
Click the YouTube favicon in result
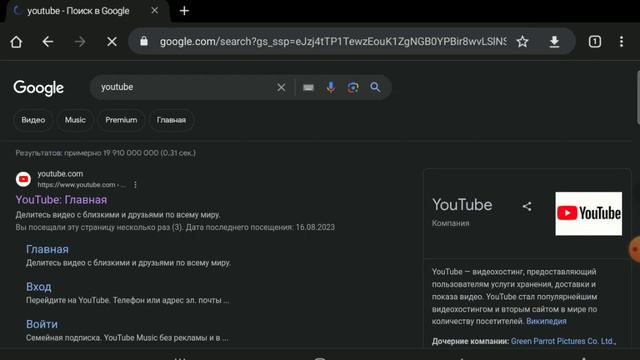(23, 179)
